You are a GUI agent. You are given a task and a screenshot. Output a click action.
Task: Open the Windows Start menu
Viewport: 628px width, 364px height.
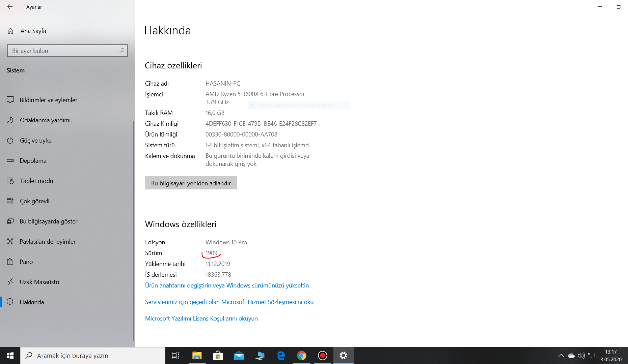(x=10, y=356)
